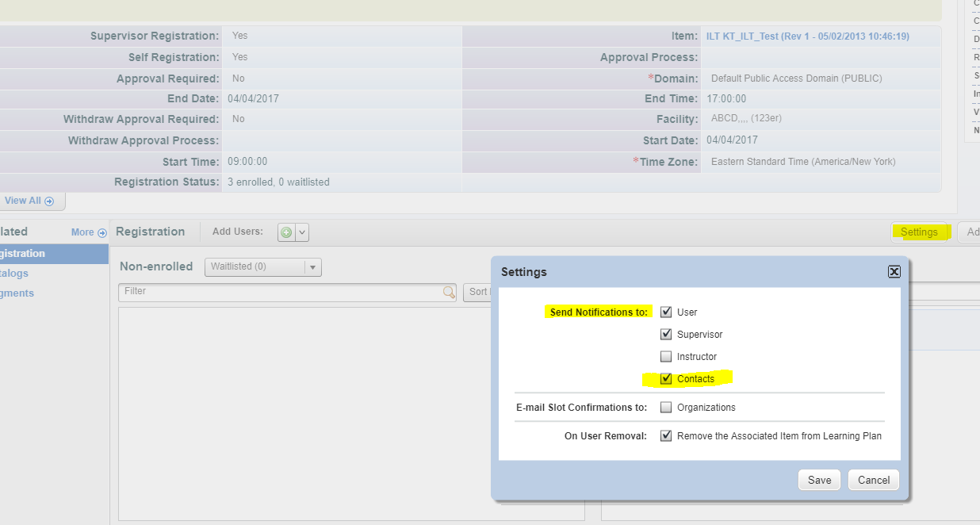Click the View All link
The image size is (980, 525).
[23, 201]
